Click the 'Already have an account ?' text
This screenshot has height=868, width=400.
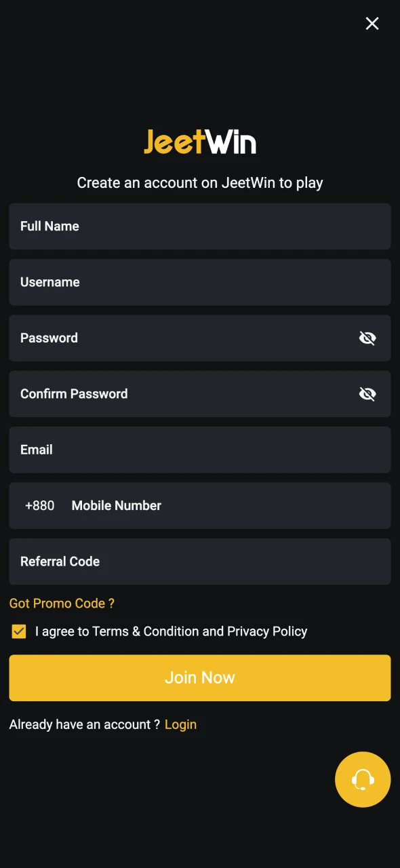(85, 724)
